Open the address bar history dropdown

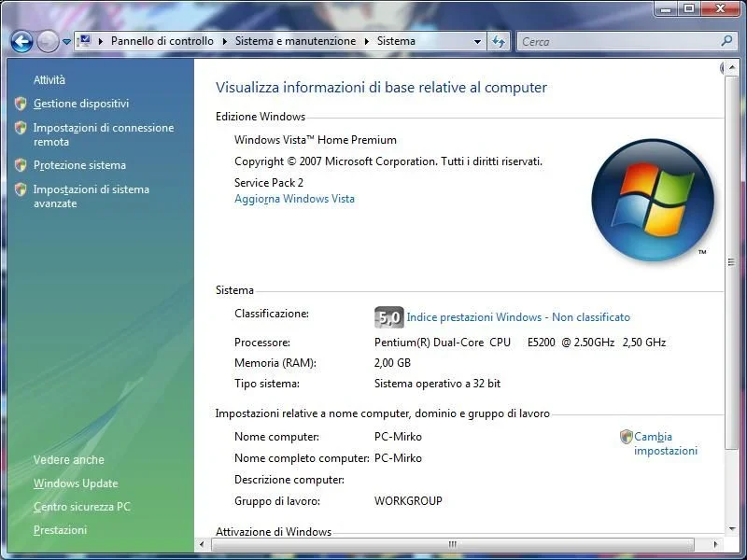[x=477, y=42]
